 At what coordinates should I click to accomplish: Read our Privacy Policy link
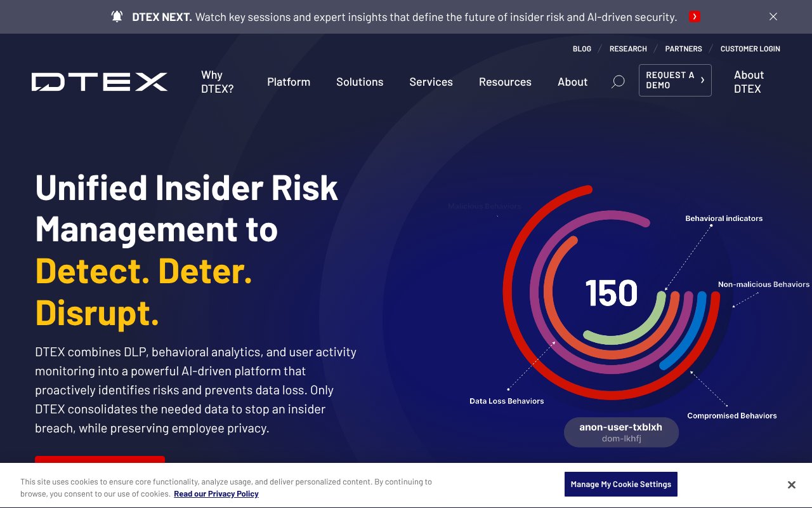tap(216, 493)
